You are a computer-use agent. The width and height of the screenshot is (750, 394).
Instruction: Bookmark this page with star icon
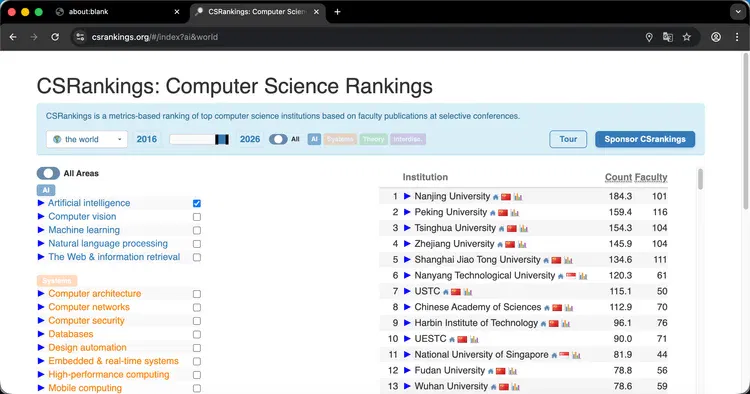(x=686, y=37)
